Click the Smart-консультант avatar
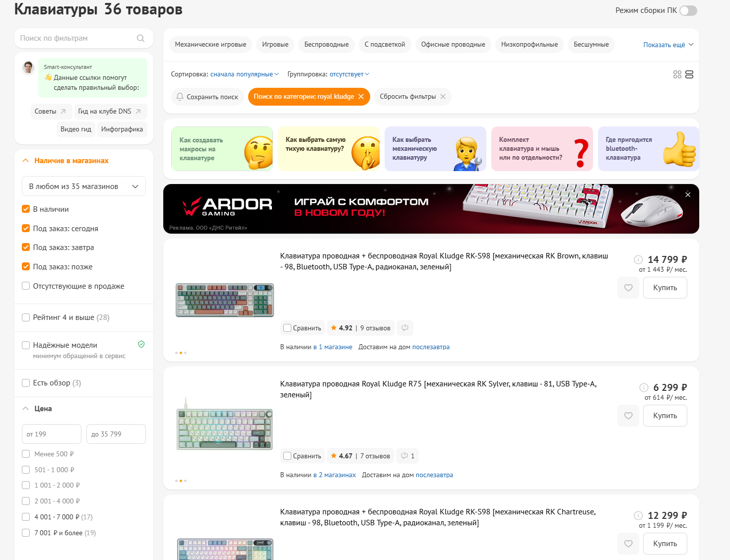Screen dimensions: 730x560 (28, 67)
